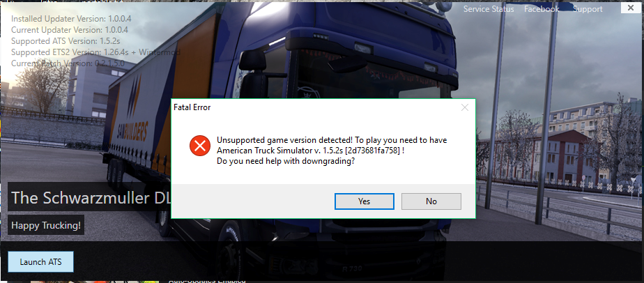Click the Launch ATS button
The image size is (644, 283).
click(x=40, y=261)
